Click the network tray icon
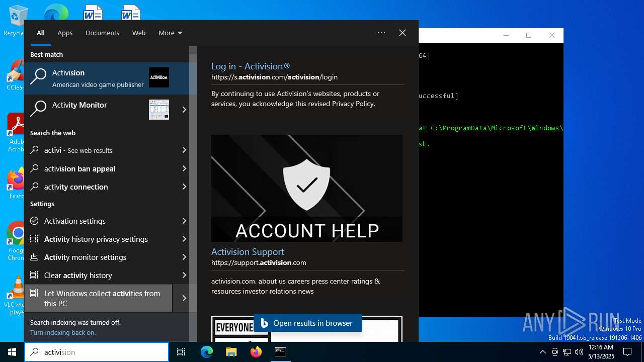The image size is (644, 362). click(x=567, y=352)
